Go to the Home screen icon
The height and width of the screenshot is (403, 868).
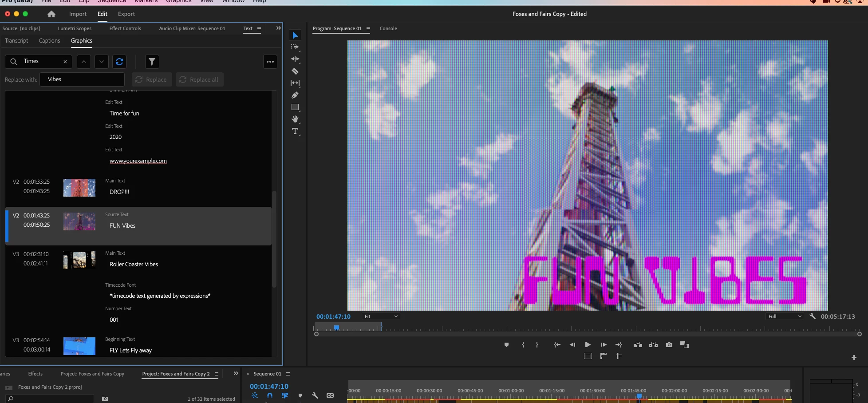point(51,14)
